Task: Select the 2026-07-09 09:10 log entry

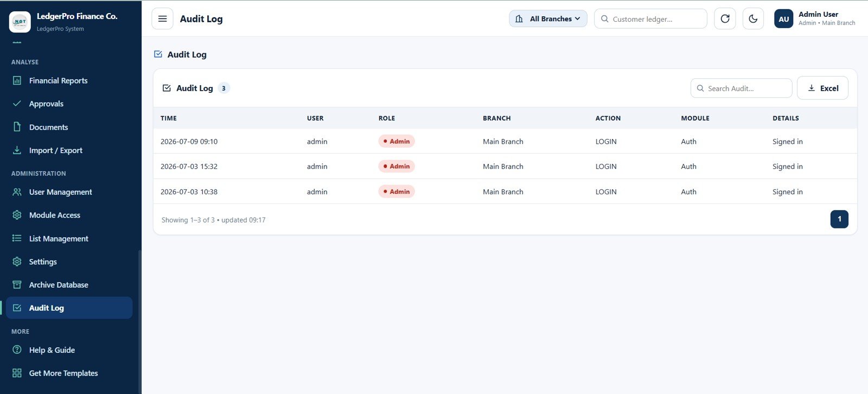Action: 505,141
